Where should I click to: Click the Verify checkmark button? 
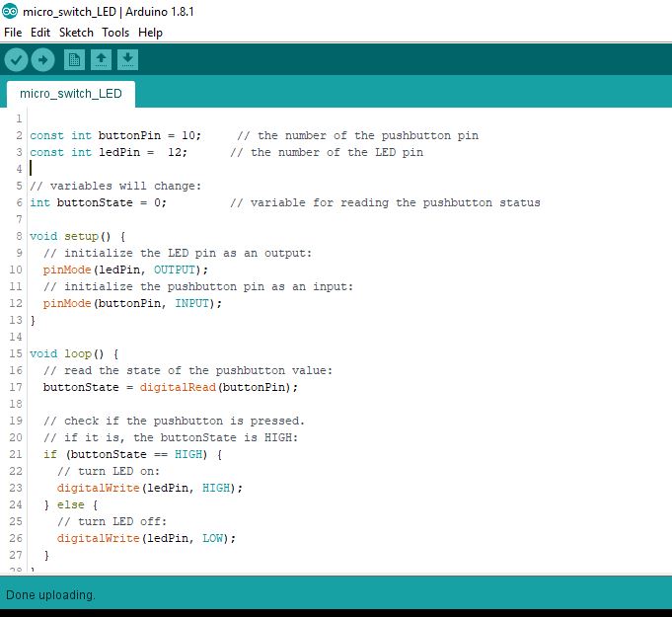[x=17, y=59]
